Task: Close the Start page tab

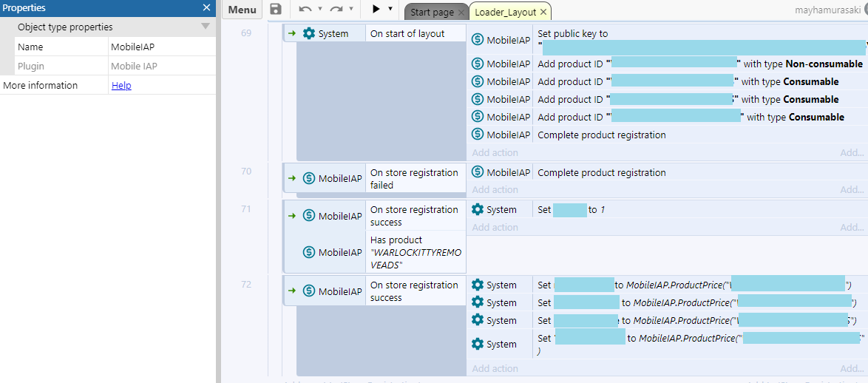Action: tap(461, 12)
